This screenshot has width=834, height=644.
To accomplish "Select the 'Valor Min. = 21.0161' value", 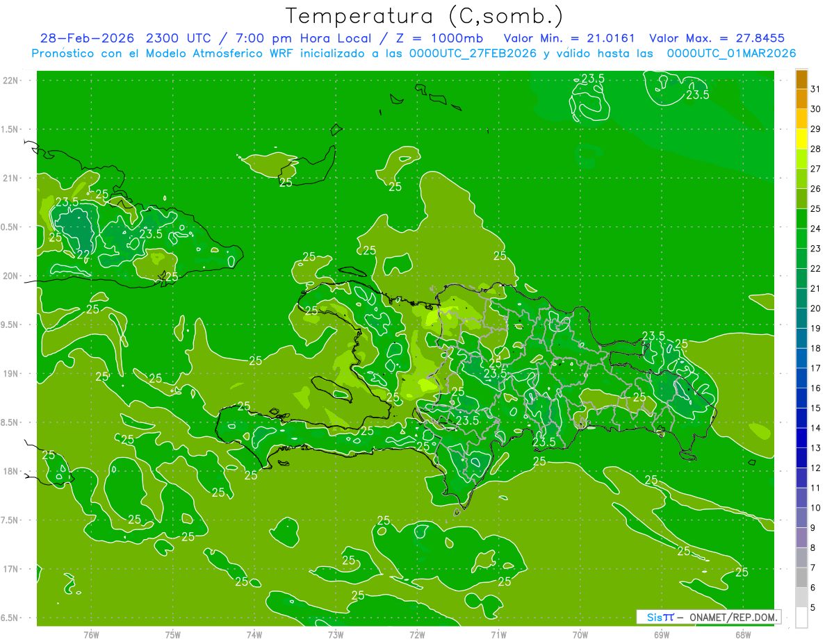I will (569, 38).
